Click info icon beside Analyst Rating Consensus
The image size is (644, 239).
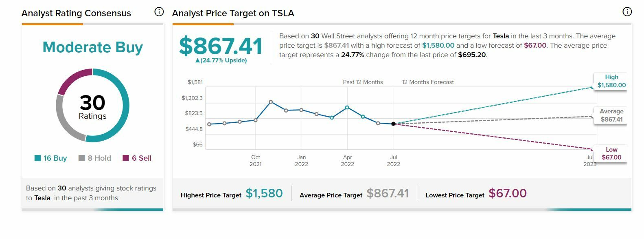tap(159, 12)
